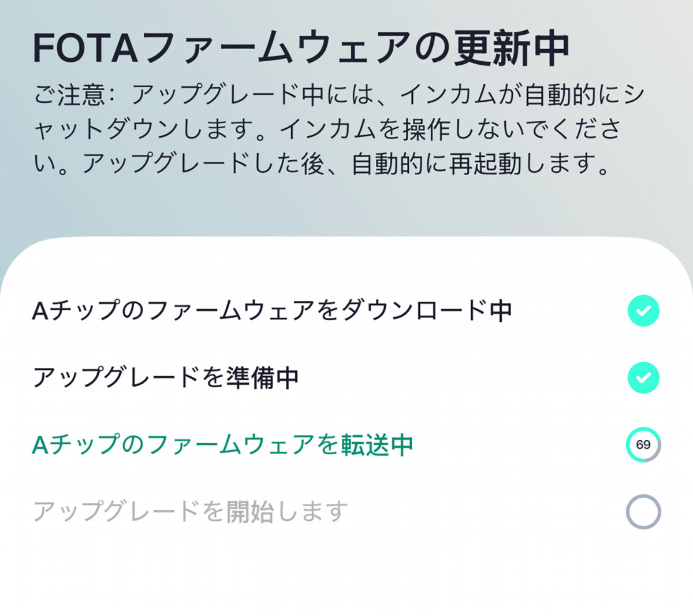This screenshot has height=616, width=693.
Task: Select the アップグレードを準備中 step label
Action: coord(166,378)
